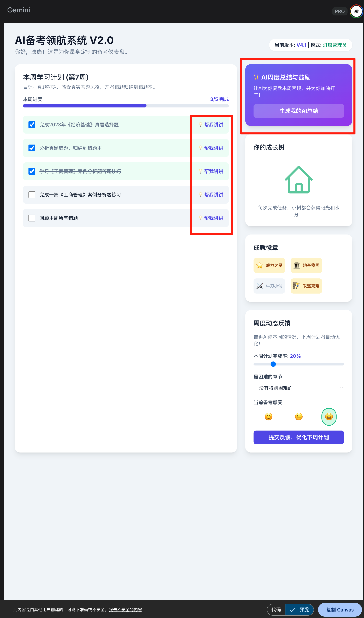Image resolution: width=364 pixels, height=618 pixels.
Task: Click the 3/5 完成 progress text
Action: click(219, 99)
